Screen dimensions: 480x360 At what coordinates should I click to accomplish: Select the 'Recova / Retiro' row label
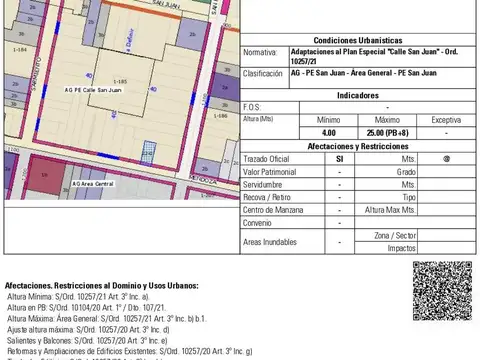coord(267,197)
